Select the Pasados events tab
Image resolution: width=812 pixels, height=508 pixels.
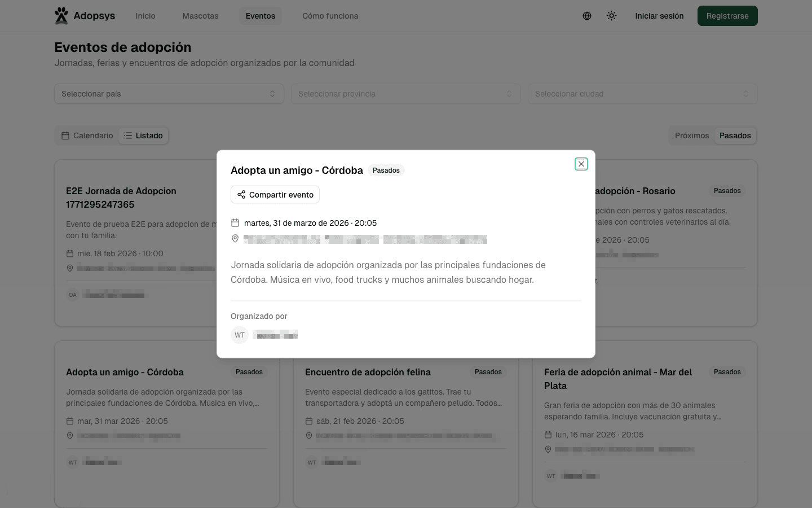click(735, 135)
